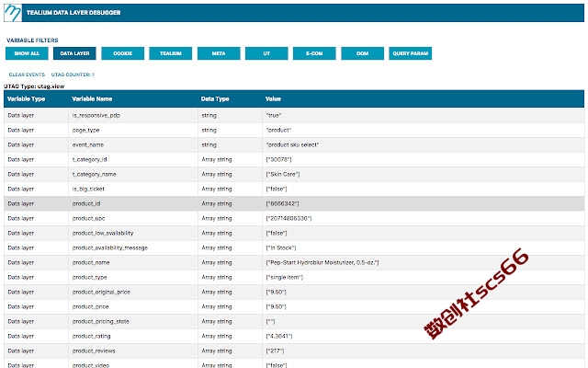This screenshot has height=368, width=588.
Task: Select the product_reviews variable name
Action: click(x=94, y=351)
